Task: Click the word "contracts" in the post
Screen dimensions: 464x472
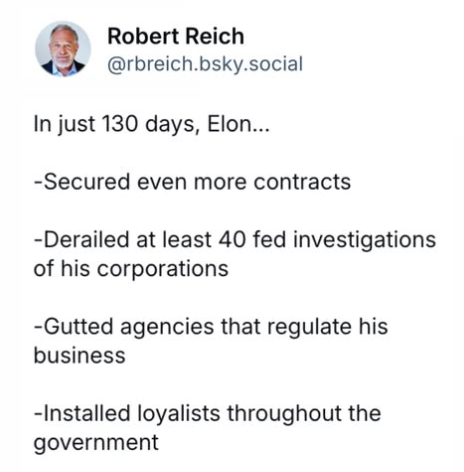Action: [302, 182]
